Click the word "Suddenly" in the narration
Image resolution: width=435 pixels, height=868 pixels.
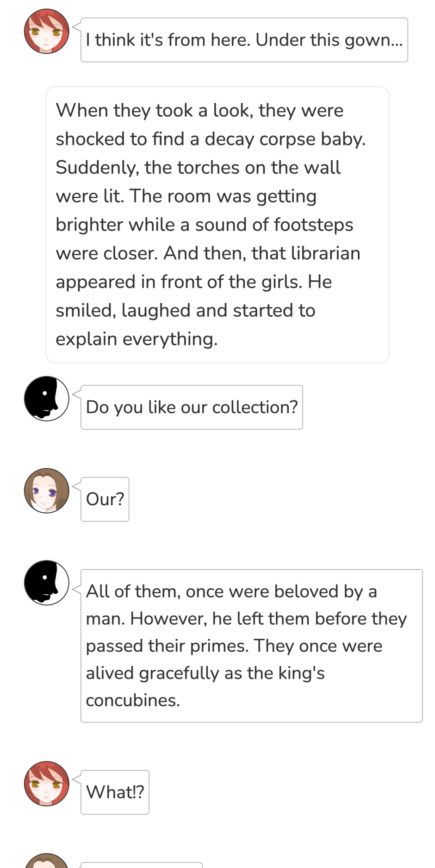97,168
